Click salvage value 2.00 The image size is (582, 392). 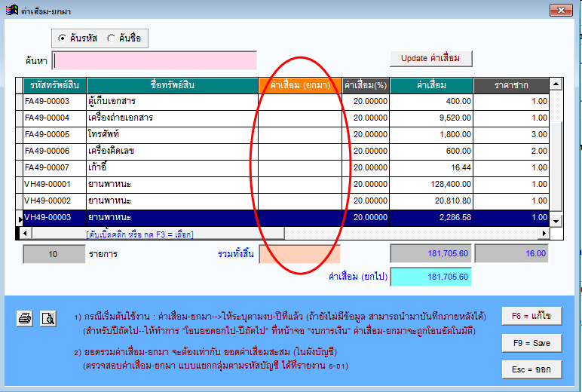click(539, 151)
